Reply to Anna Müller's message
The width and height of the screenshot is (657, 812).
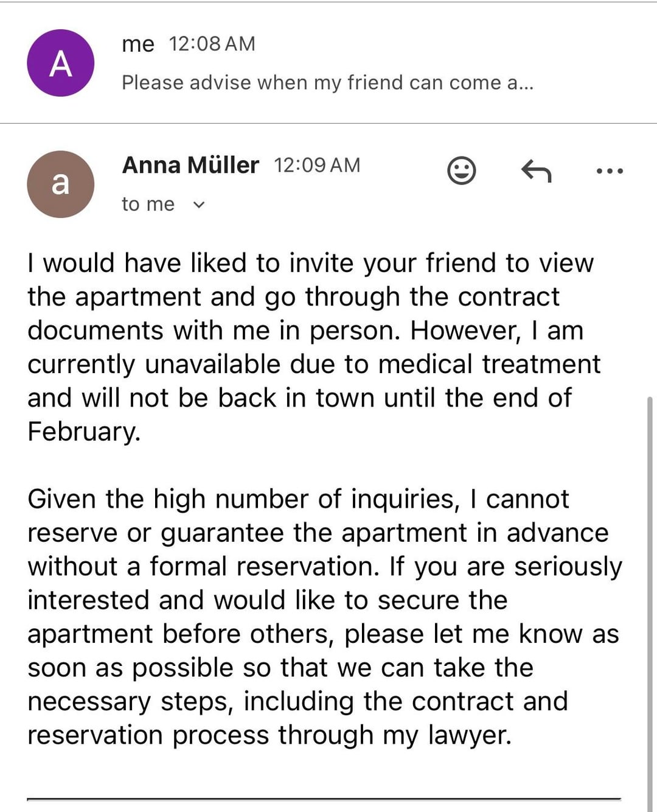(536, 171)
